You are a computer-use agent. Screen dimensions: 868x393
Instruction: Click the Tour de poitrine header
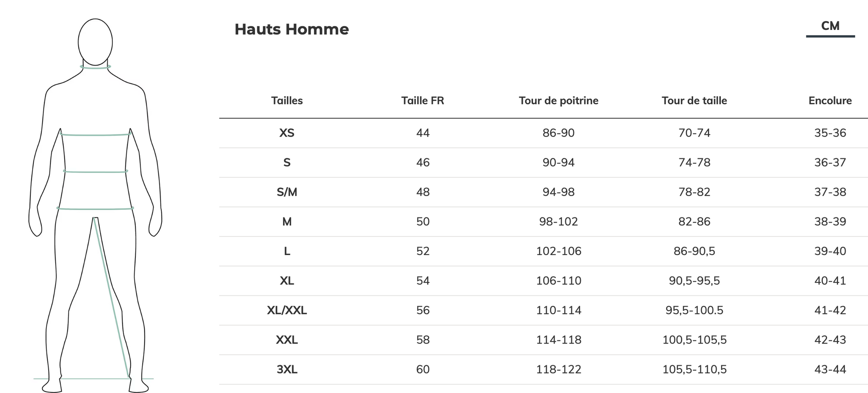(x=559, y=101)
